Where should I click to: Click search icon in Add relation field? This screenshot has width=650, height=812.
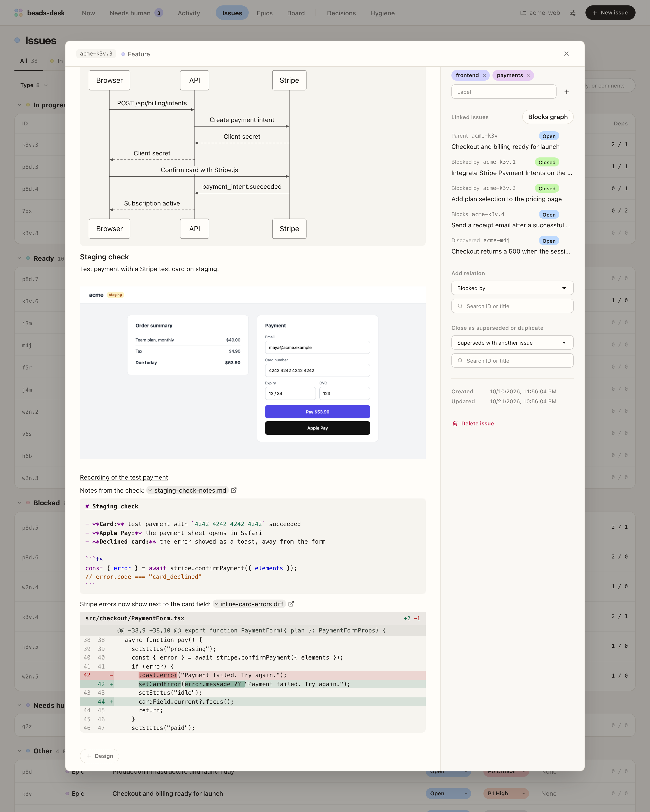tap(460, 306)
